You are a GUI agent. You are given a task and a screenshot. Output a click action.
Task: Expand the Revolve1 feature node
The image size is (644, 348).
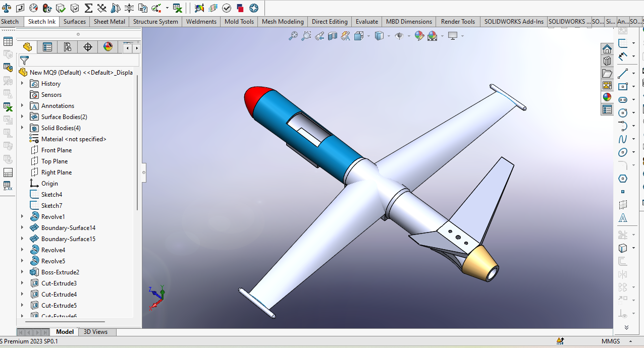[x=22, y=217]
